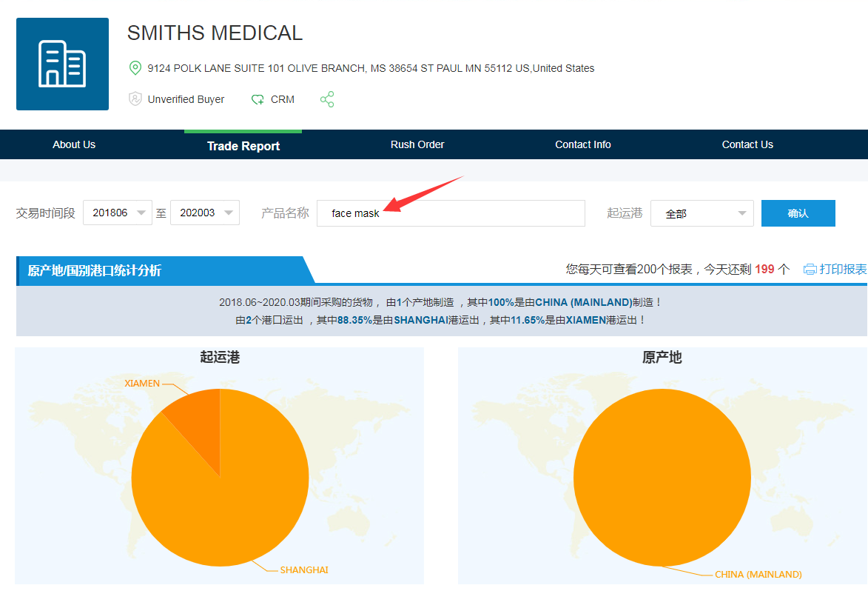This screenshot has height=608, width=868.
Task: Click the 产品名称 label
Action: [x=285, y=213]
